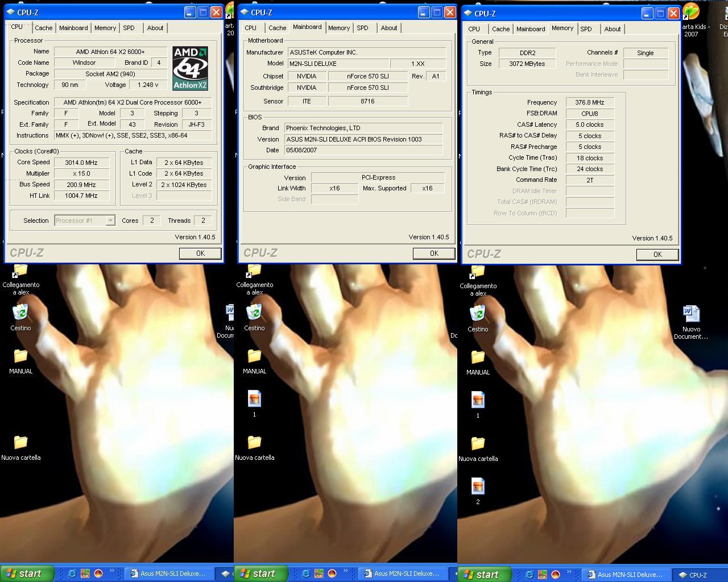
Task: Switch to CPU tab in the Timings CPU-Z window
Action: click(474, 29)
